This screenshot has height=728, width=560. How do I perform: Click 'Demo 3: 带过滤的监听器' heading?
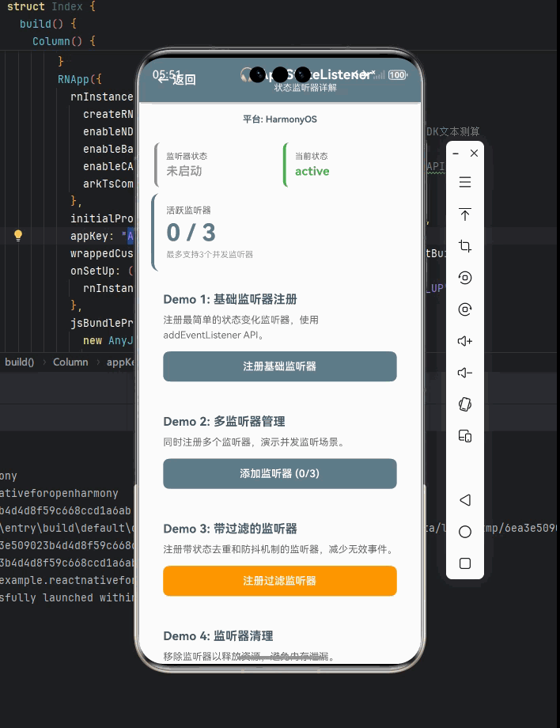[230, 529]
